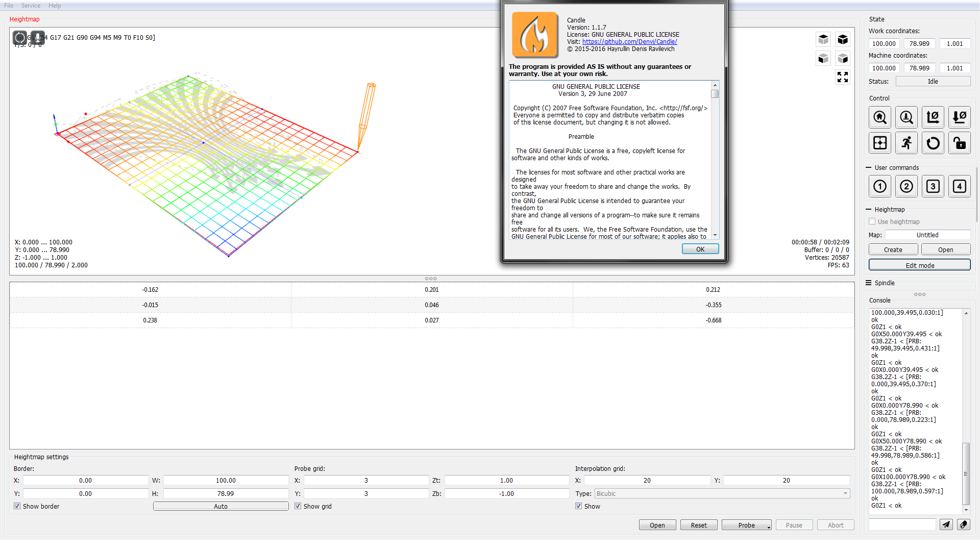The width and height of the screenshot is (980, 551).
Task: Disable the Show grid option
Action: 298,506
